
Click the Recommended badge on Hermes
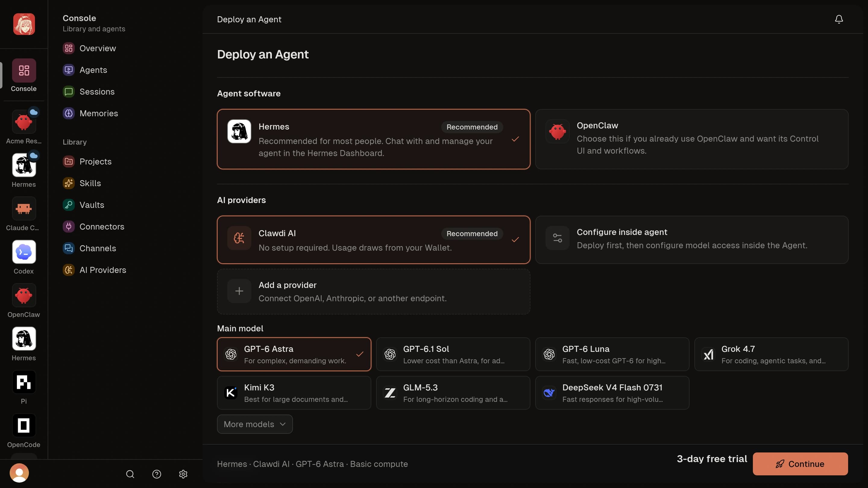472,127
